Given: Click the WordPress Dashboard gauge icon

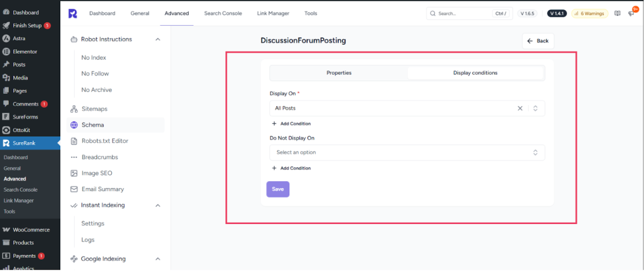Looking at the screenshot, I should [6, 13].
